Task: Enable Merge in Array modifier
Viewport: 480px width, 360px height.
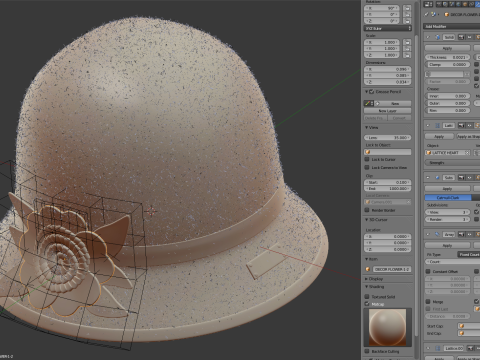Action: (x=428, y=301)
